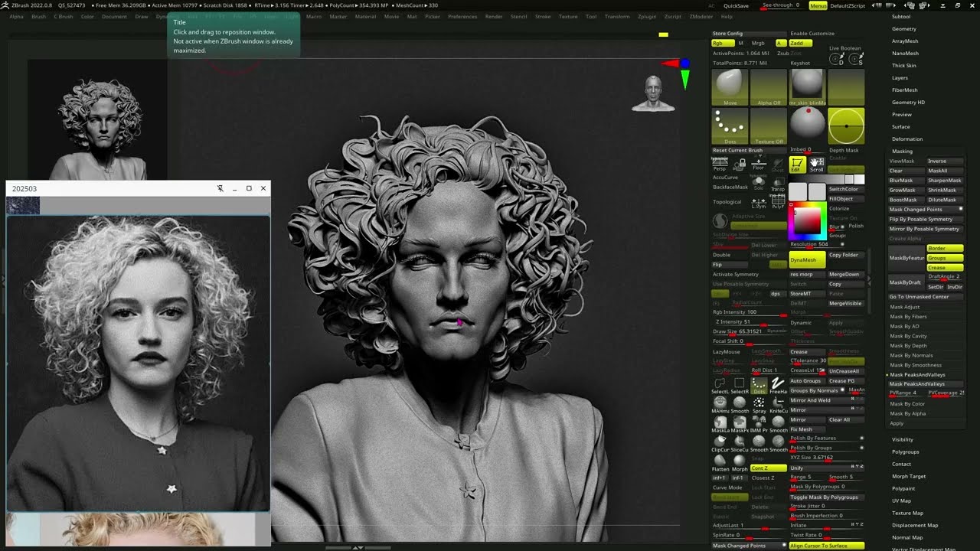Toggle the Floor grid icon
The height and width of the screenshot is (551, 980).
758,164
